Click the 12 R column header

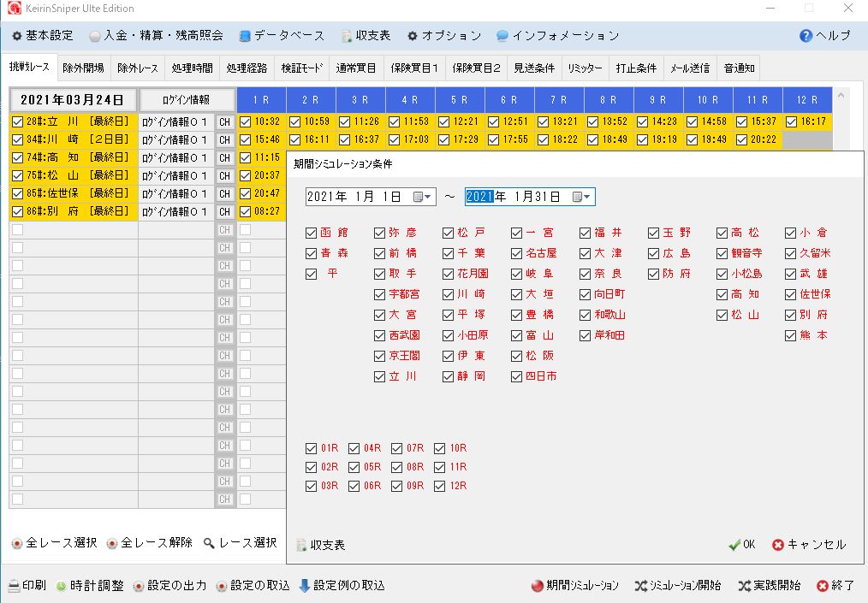click(807, 100)
